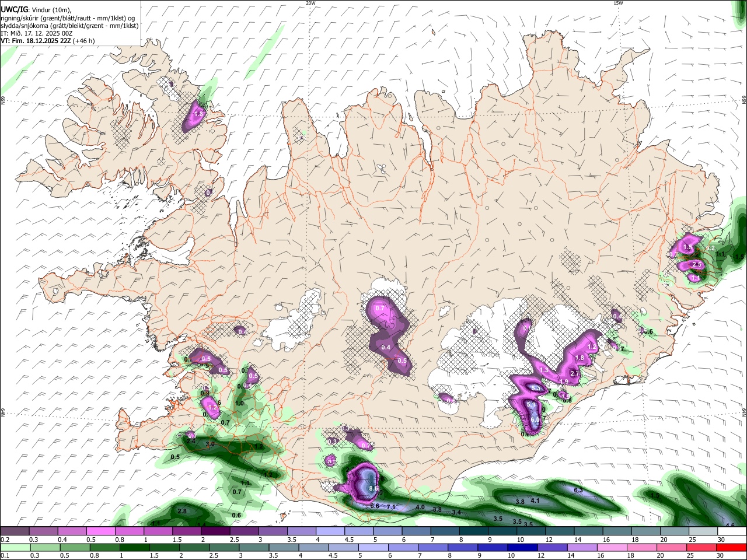This screenshot has width=747, height=560.
Task: Click the '15W' longitude label
Action: 618,3
